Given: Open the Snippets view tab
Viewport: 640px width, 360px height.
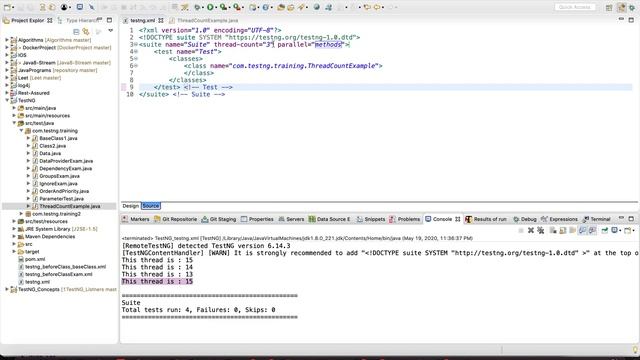Looking at the screenshot, I should pos(371,219).
